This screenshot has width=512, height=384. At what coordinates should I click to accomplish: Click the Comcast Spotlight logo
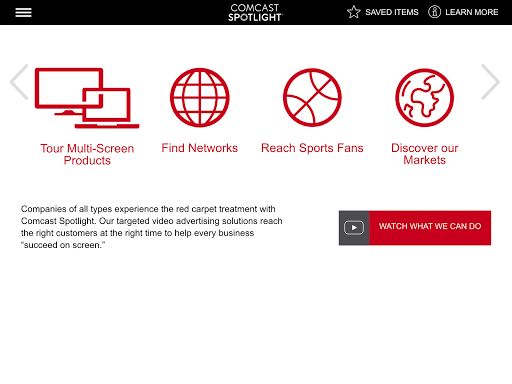tap(255, 13)
